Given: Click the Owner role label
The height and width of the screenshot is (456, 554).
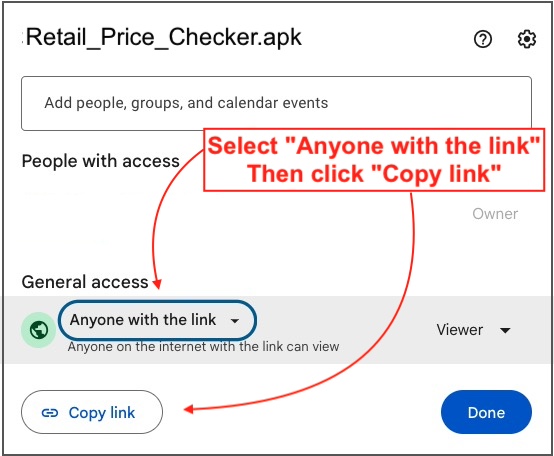Looking at the screenshot, I should click(495, 214).
